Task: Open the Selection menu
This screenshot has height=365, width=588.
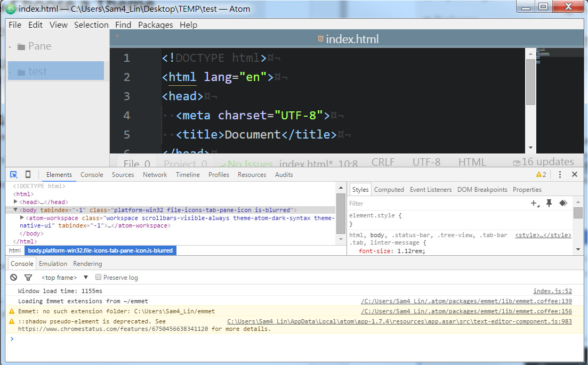Action: tap(91, 25)
